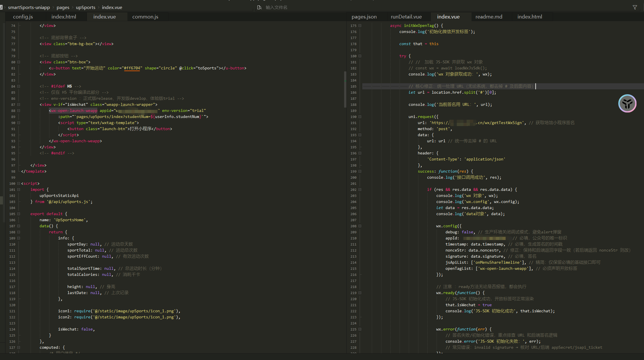Collapse the script block at line 100

(18, 184)
